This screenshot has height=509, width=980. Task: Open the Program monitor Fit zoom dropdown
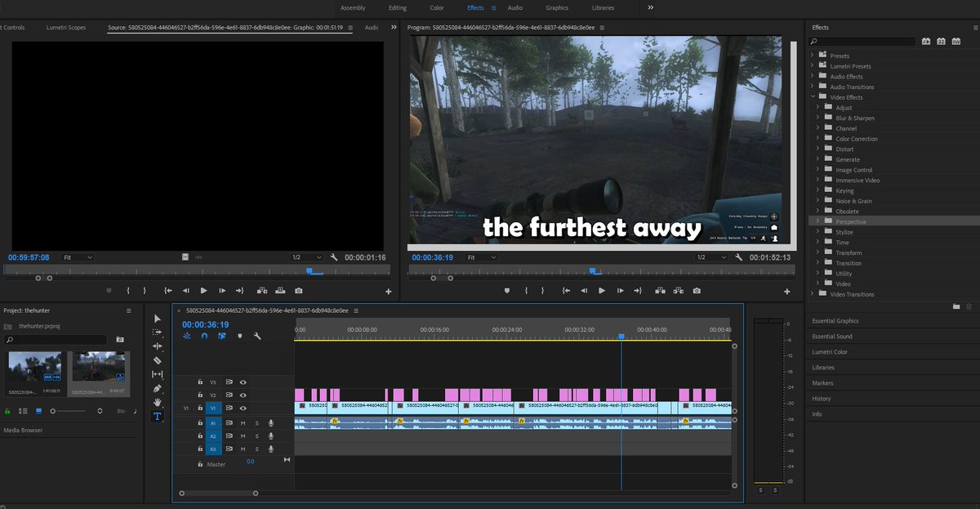(480, 257)
